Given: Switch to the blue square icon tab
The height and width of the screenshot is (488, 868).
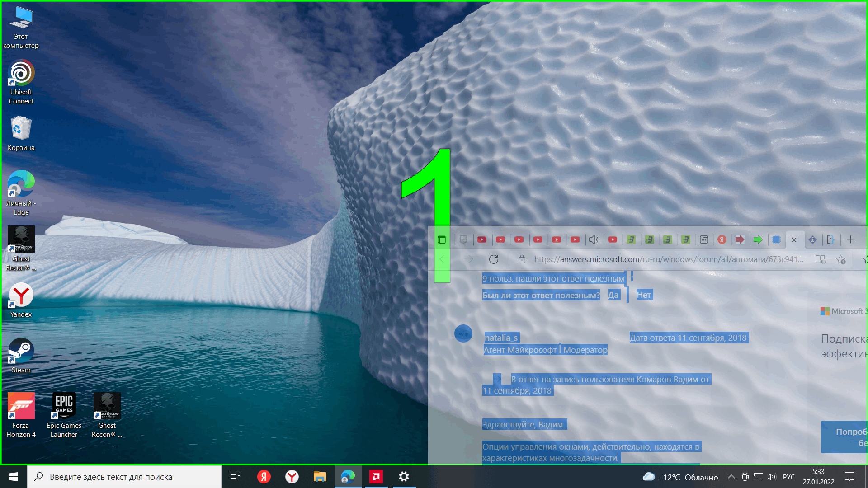Looking at the screenshot, I should pyautogui.click(x=776, y=239).
